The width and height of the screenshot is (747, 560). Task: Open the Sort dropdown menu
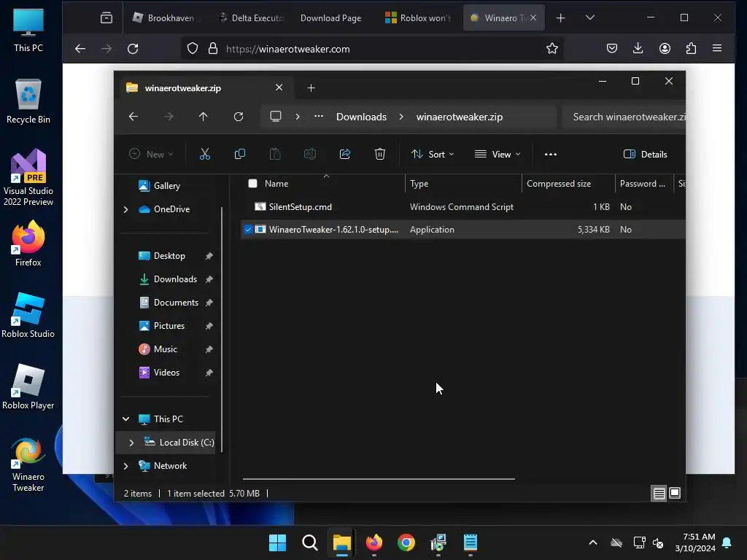pyautogui.click(x=433, y=155)
